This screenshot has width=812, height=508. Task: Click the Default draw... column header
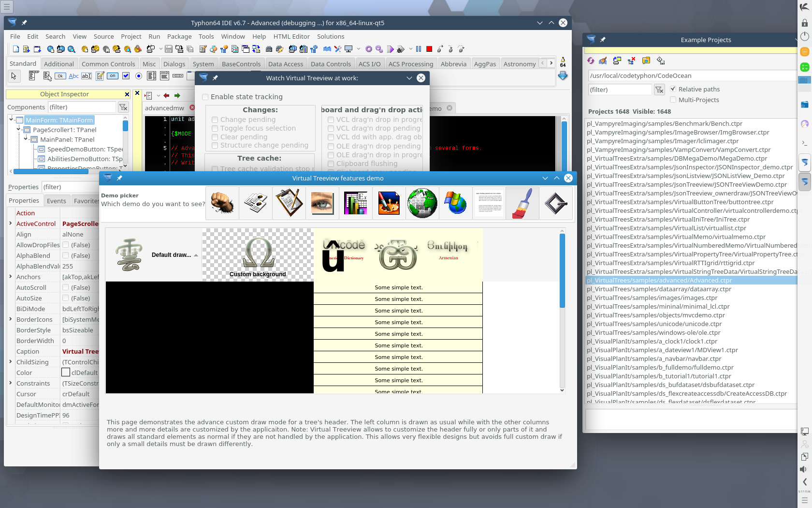[x=154, y=255]
